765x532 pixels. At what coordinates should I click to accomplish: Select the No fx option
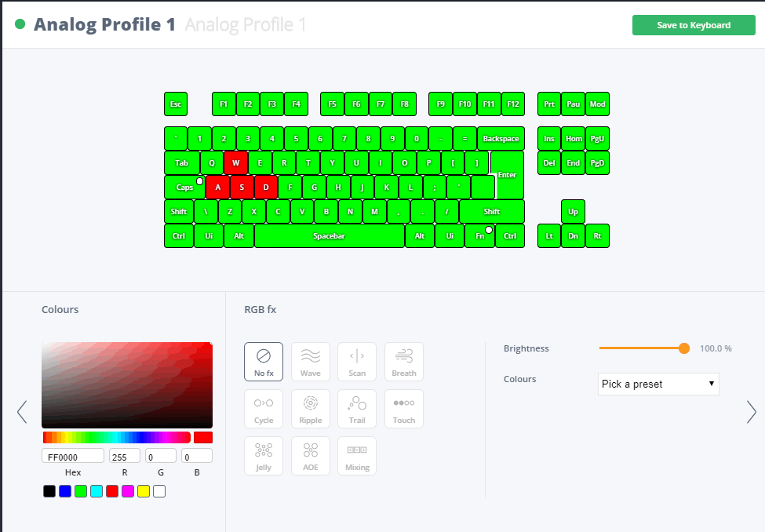coord(264,362)
